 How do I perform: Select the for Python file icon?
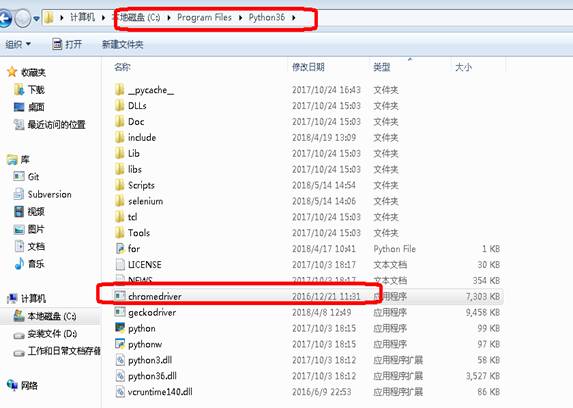pos(120,249)
